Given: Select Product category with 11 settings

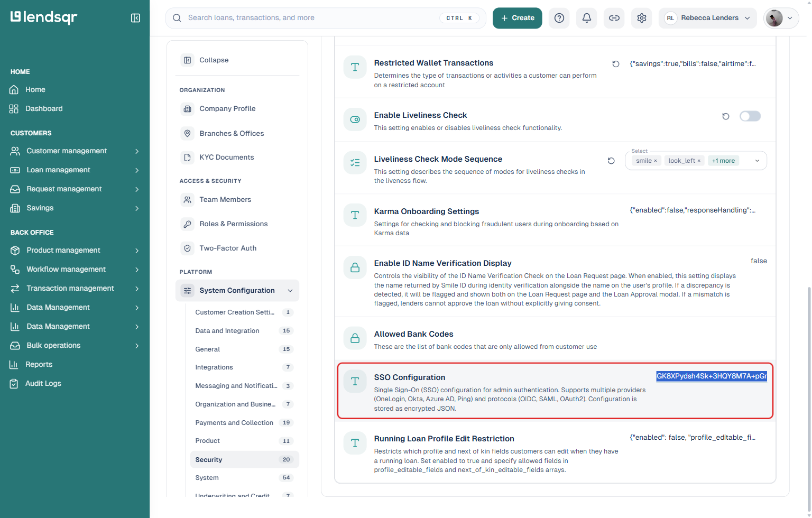Looking at the screenshot, I should [x=244, y=441].
